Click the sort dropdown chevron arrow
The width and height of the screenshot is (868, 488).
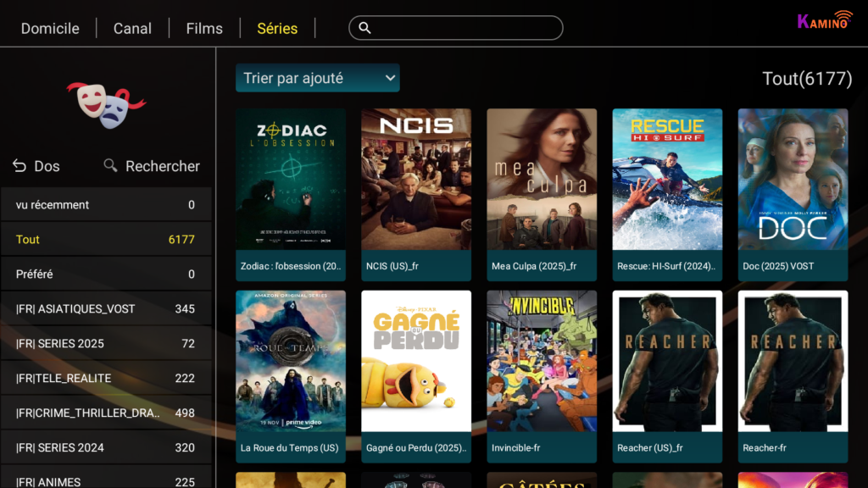pos(390,78)
